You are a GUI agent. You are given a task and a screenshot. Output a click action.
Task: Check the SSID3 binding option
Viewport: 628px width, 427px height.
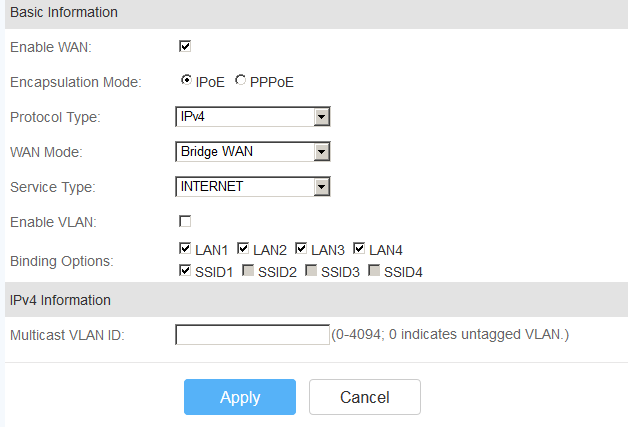click(311, 270)
